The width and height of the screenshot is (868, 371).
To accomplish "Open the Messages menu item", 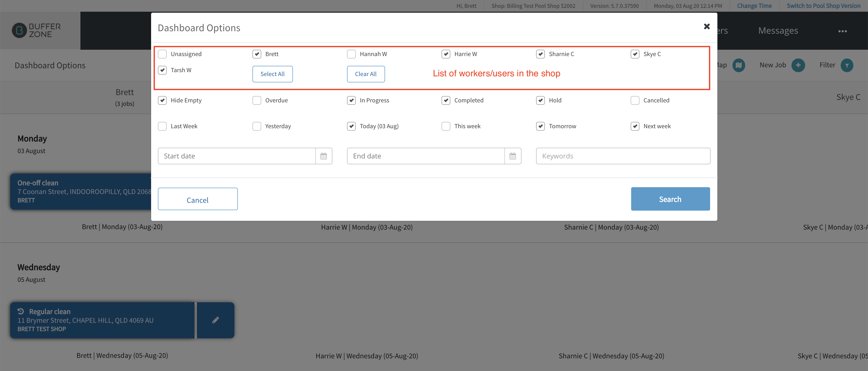I will (778, 31).
